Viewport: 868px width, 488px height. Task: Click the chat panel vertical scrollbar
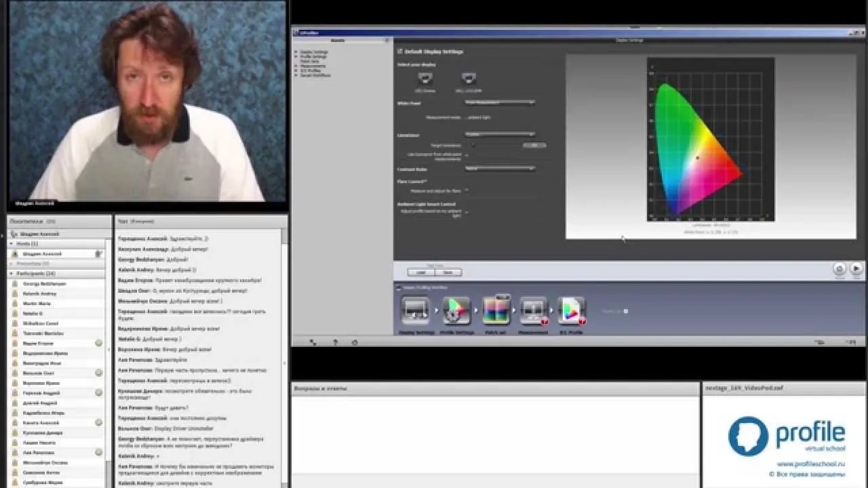click(285, 358)
